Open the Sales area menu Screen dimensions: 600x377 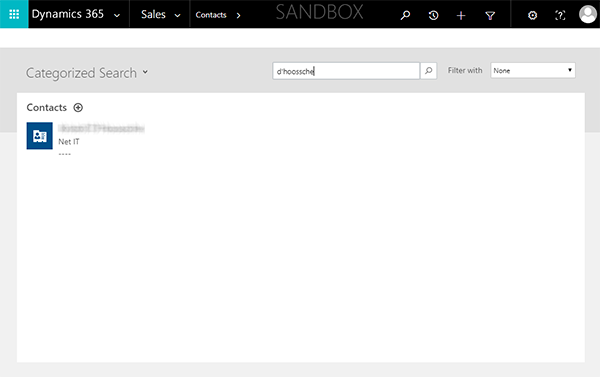tap(153, 15)
